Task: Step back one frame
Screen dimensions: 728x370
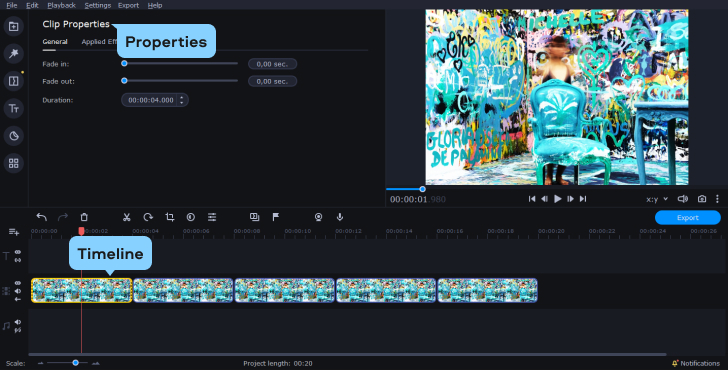Action: 545,199
